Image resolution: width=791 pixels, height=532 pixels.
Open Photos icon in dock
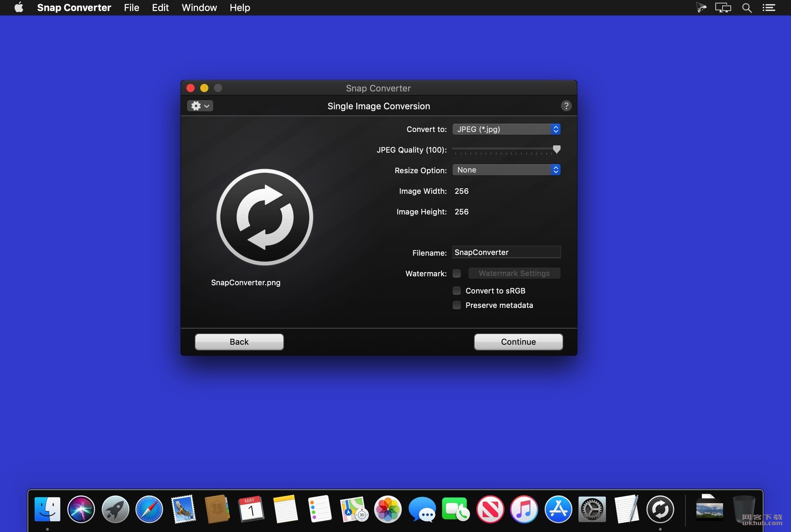388,509
